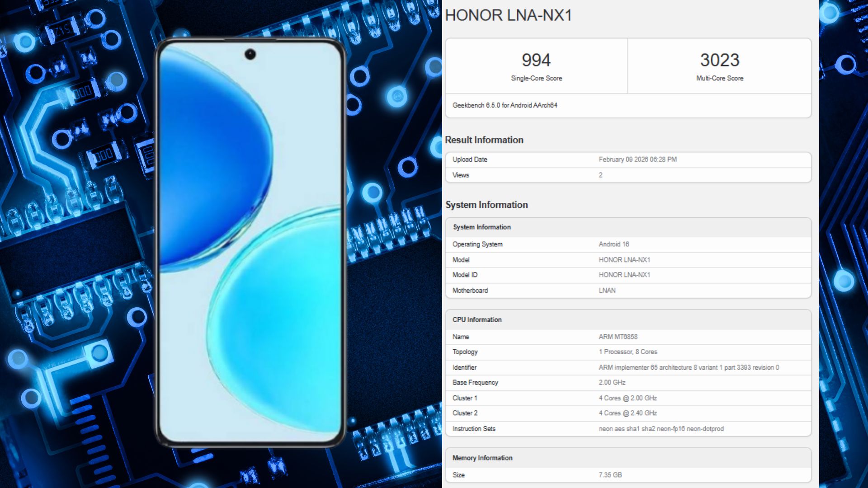The image size is (868, 488).
Task: Select the Views count of 2
Action: pos(600,175)
